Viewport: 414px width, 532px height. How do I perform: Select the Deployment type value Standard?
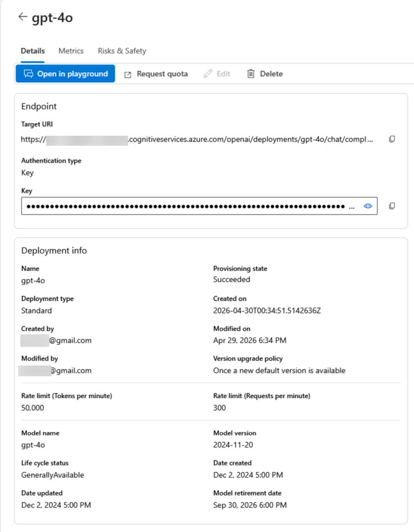[37, 311]
